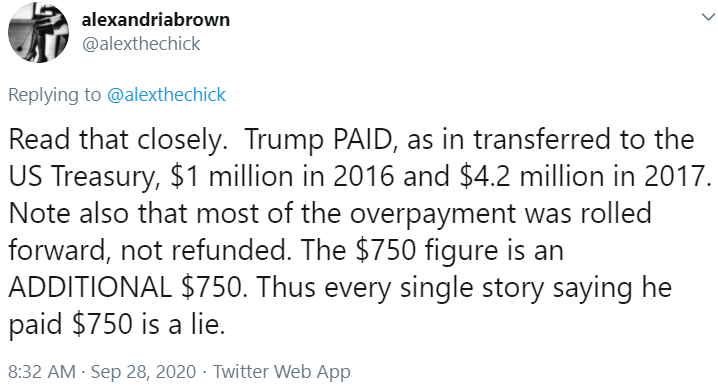Click the word Trump in the tweet

(x=284, y=140)
